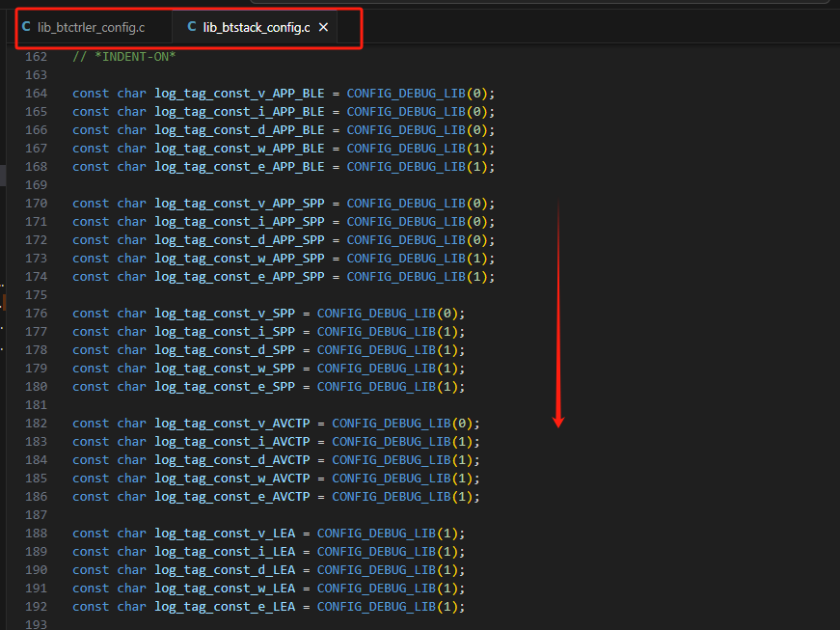840x630 pixels.
Task: Click the log_tag_const_i_APP_SPP identifier
Action: (x=239, y=222)
